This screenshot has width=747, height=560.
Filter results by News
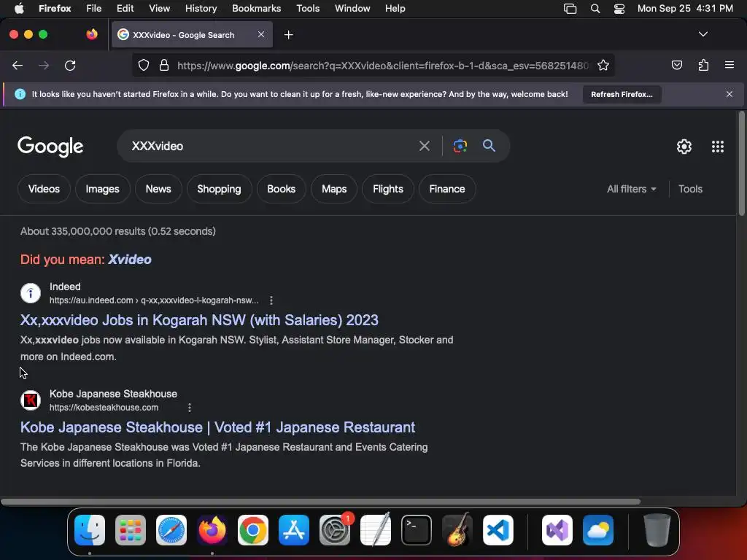pyautogui.click(x=158, y=189)
